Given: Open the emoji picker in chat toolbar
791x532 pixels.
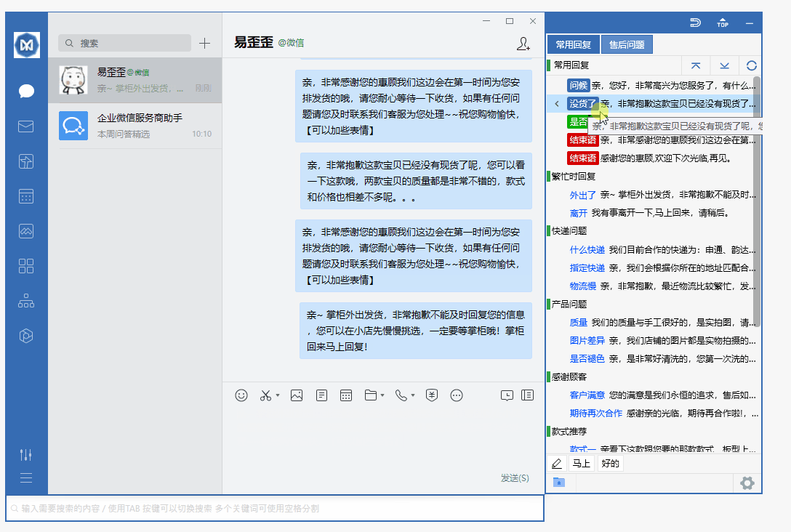Looking at the screenshot, I should point(241,395).
